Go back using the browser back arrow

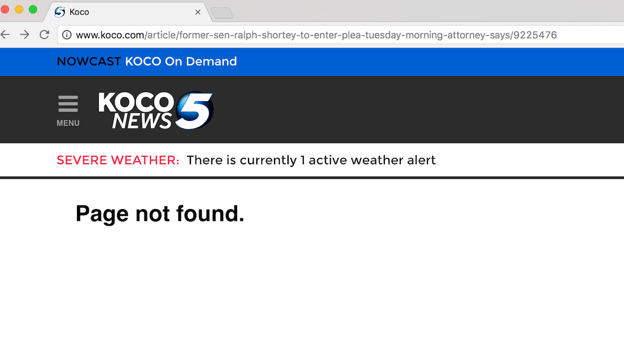click(x=5, y=35)
